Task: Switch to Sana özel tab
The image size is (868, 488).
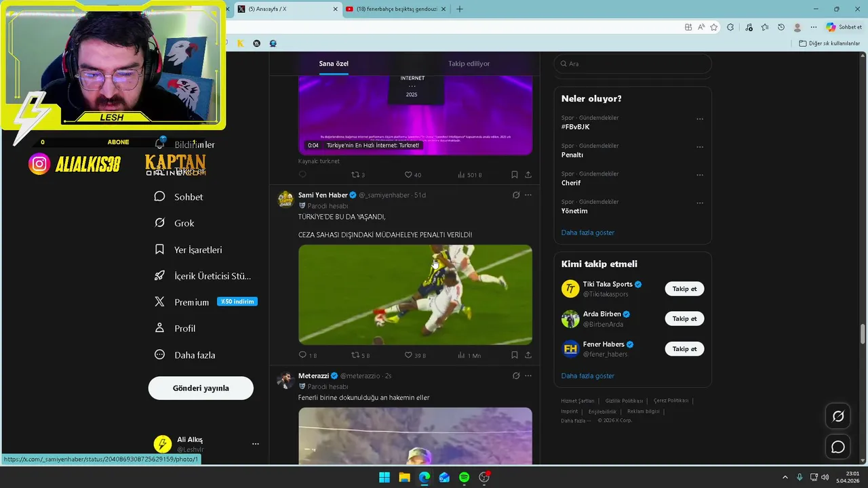Action: (334, 64)
